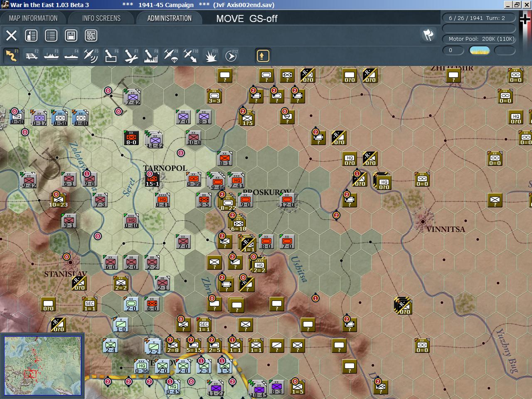Select the infantry unit labeled 10-0
532x399 pixels.
click(x=194, y=138)
